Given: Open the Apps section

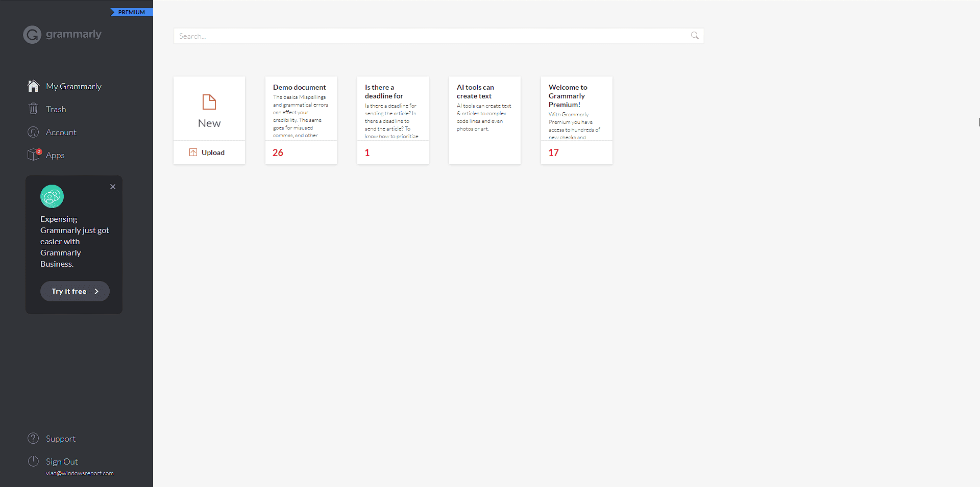Looking at the screenshot, I should coord(55,156).
